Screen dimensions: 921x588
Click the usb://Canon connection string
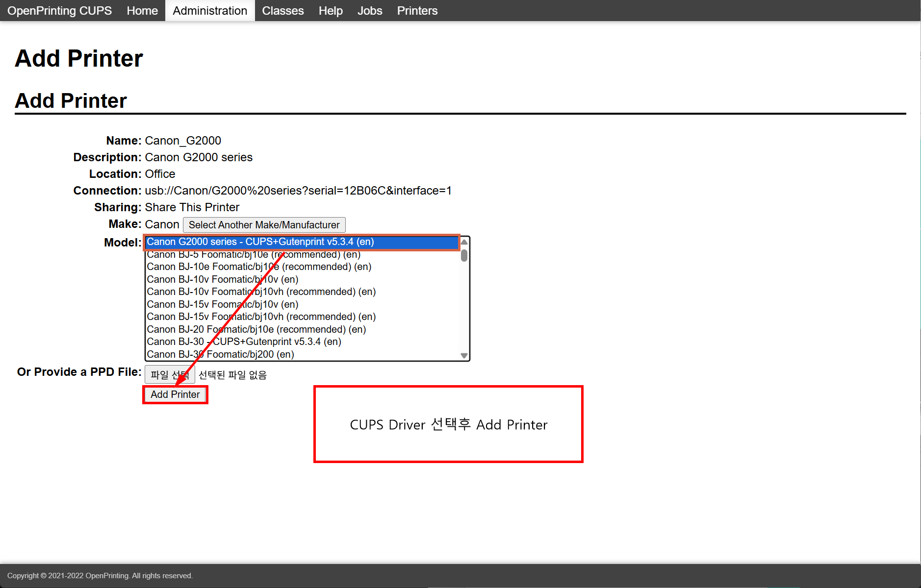(298, 191)
